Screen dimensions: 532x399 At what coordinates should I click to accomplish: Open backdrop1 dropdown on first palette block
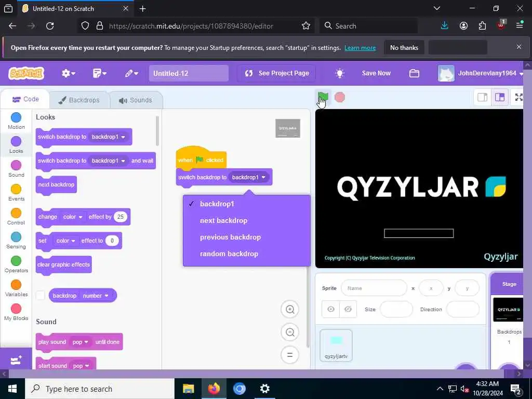pyautogui.click(x=108, y=137)
